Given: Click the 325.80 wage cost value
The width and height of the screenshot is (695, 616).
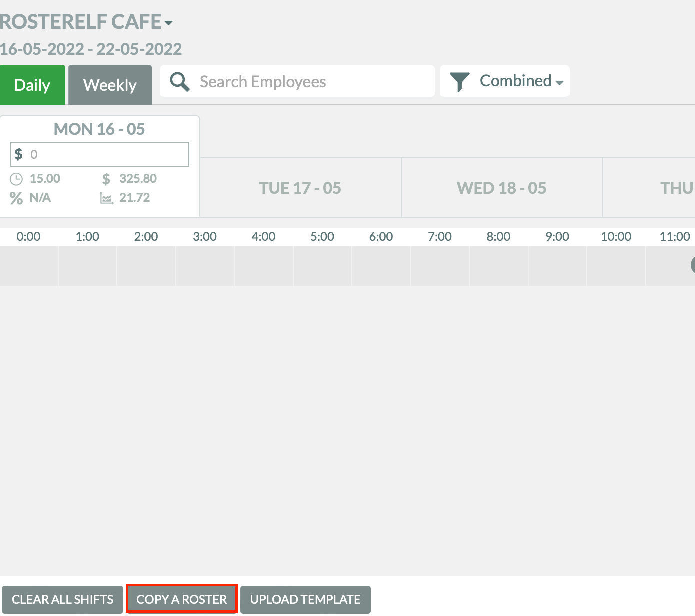Looking at the screenshot, I should (138, 179).
